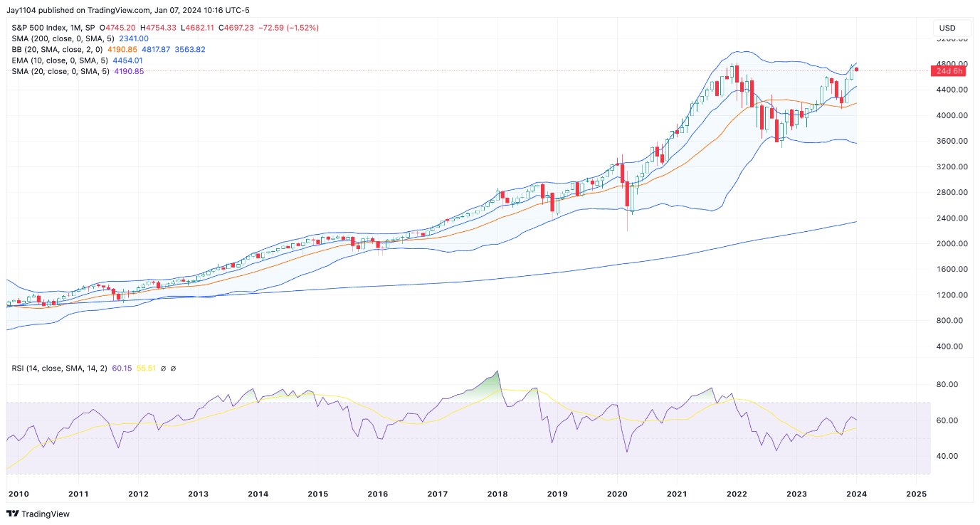
Task: Click the 2018 label on the time axis
Action: 497,494
